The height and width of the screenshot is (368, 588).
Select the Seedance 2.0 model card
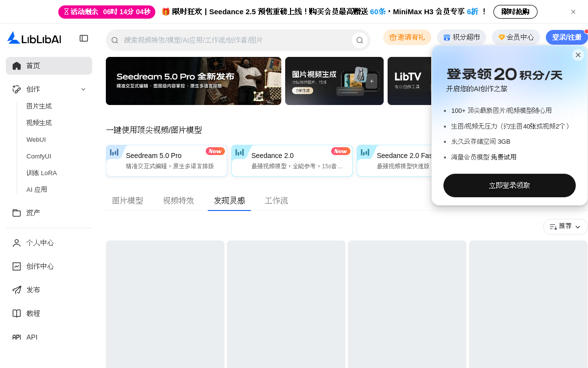click(x=292, y=160)
